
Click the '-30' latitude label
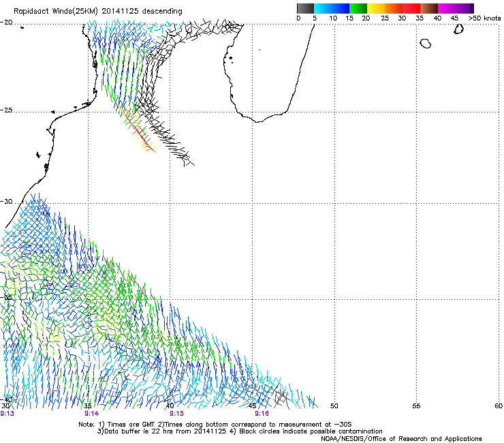pos(6,201)
